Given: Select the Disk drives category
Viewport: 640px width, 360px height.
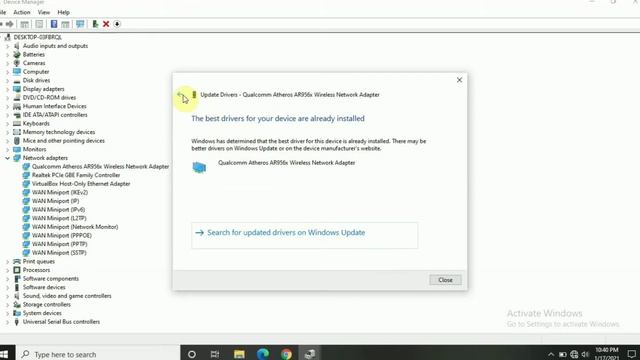Looking at the screenshot, I should (36, 80).
